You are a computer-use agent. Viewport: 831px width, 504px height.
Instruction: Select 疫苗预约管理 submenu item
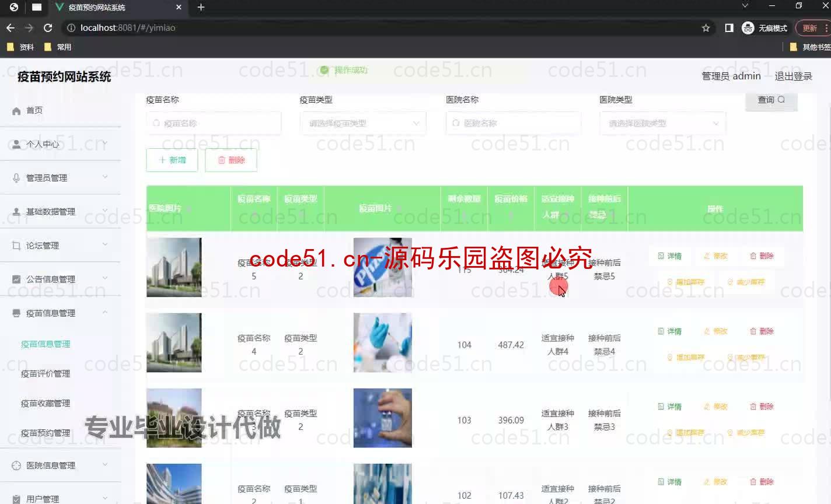46,433
